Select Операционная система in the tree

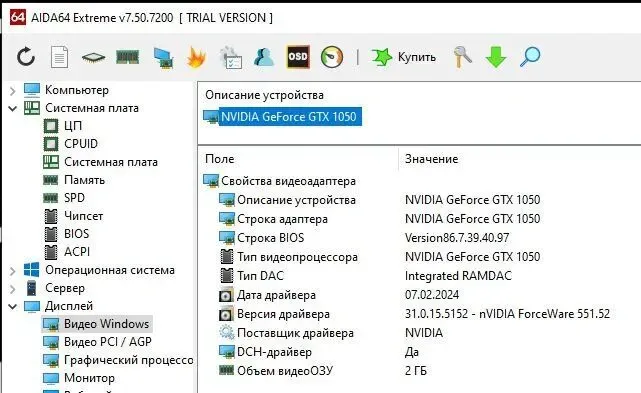pyautogui.click(x=110, y=270)
